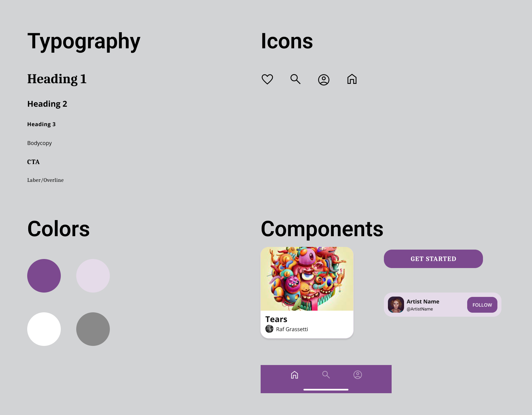Tap the home icon in purple navbar
The width and height of the screenshot is (532, 415).
coord(295,375)
